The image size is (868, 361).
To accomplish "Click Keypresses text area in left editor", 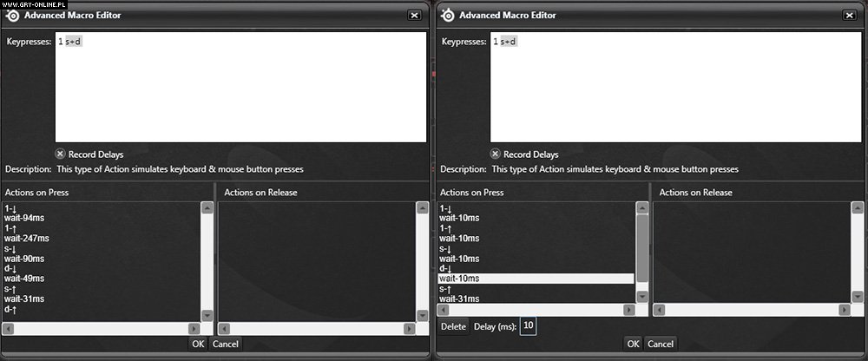I will click(x=240, y=87).
